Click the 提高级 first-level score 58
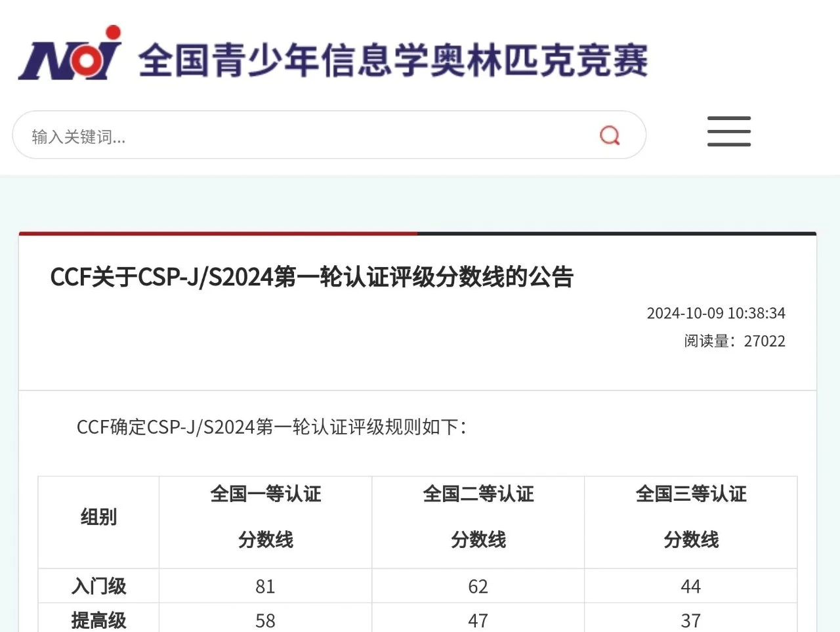Screen dimensions: 840x632 pos(265,620)
